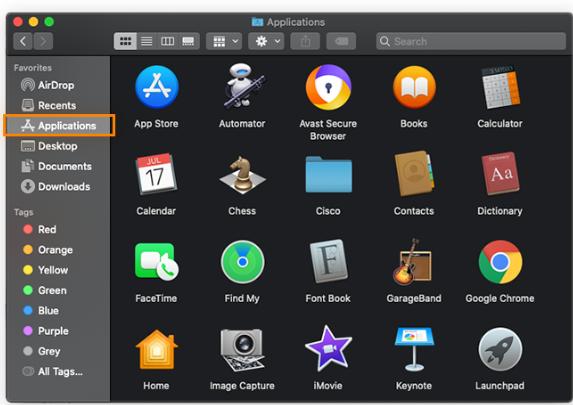Open the App Store application
The height and width of the screenshot is (405, 573).
click(x=157, y=87)
